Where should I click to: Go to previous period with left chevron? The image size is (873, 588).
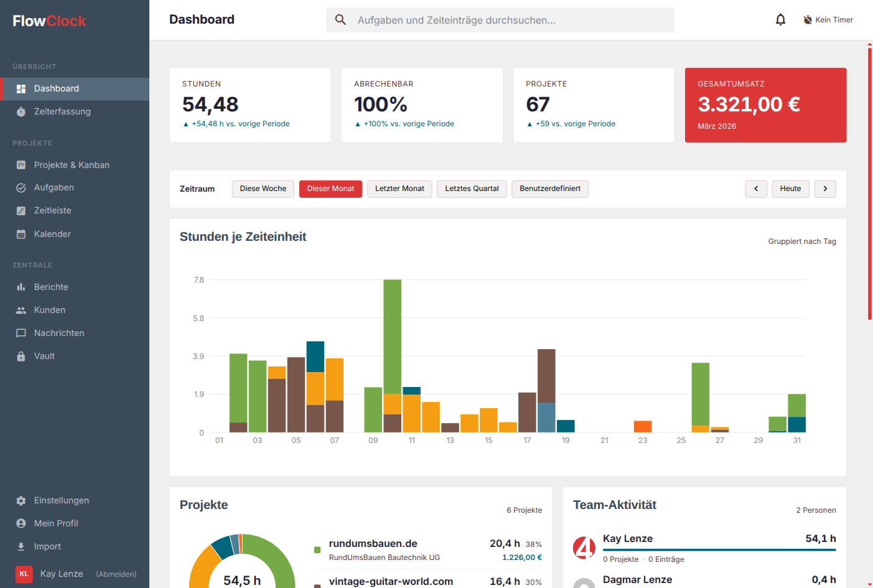coord(756,189)
